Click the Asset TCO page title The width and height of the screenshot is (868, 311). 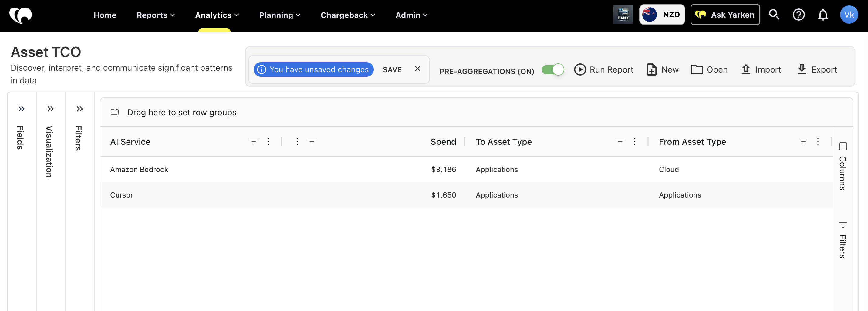[46, 52]
